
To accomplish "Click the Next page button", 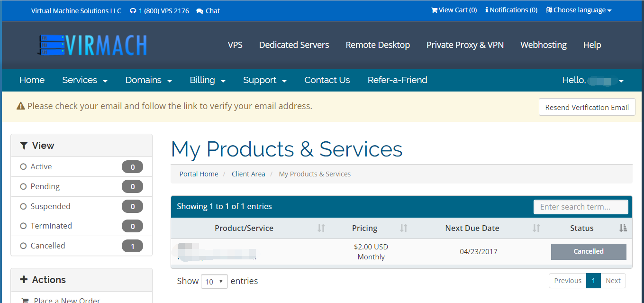I will pos(613,281).
